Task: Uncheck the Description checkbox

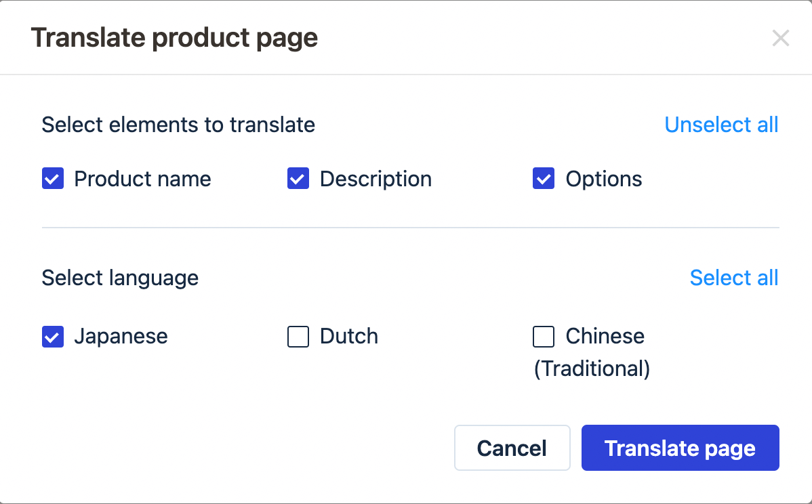Action: tap(298, 179)
